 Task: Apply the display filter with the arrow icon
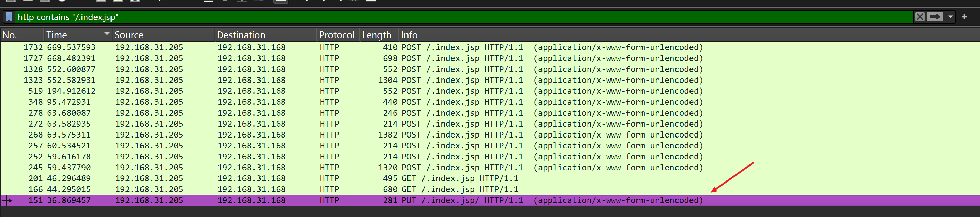(x=934, y=17)
